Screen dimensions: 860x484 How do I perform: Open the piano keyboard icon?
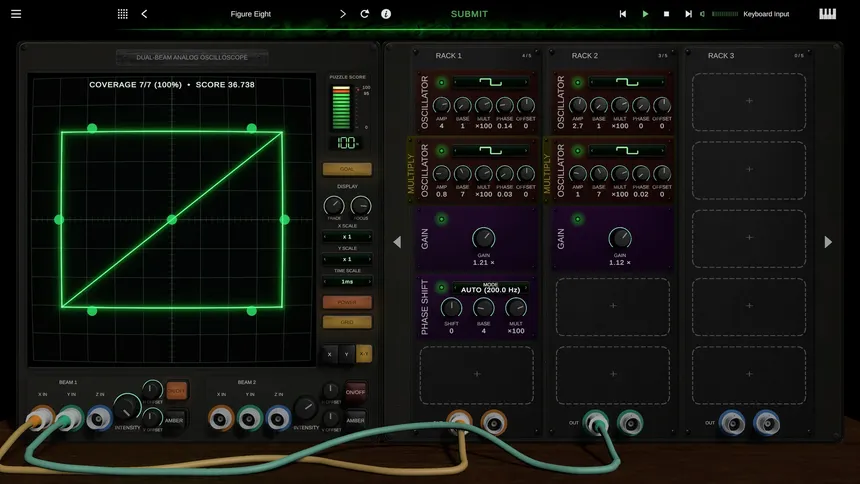828,14
